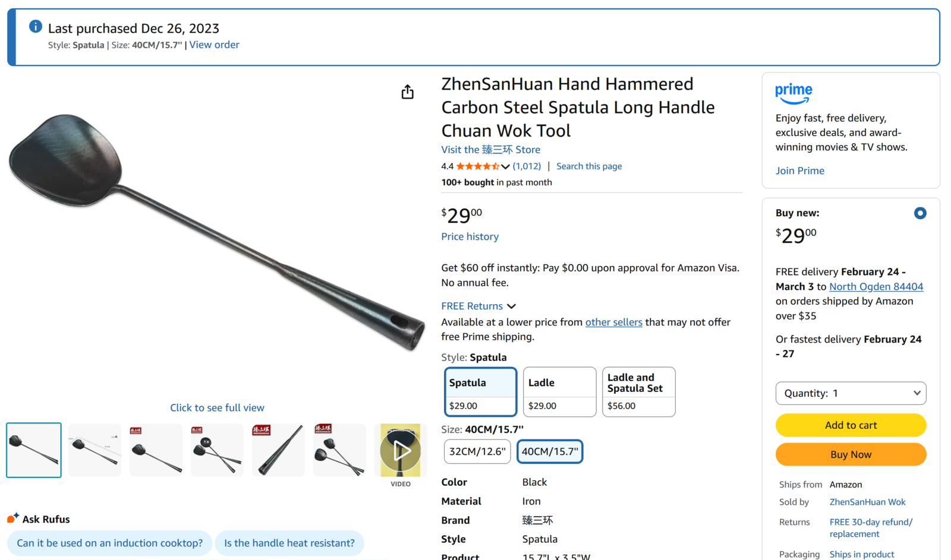951x560 pixels.
Task: Select the handle close-up thumbnail
Action: (279, 450)
